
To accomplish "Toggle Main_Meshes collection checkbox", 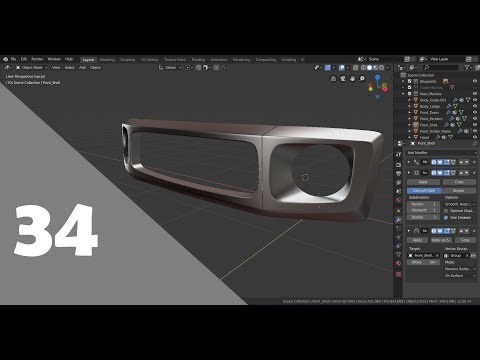I will [410, 94].
